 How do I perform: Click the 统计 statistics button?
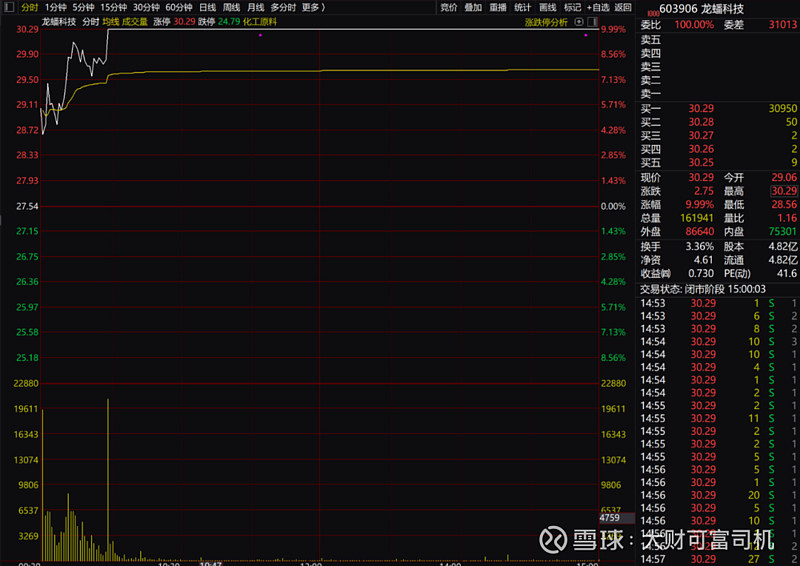522,7
